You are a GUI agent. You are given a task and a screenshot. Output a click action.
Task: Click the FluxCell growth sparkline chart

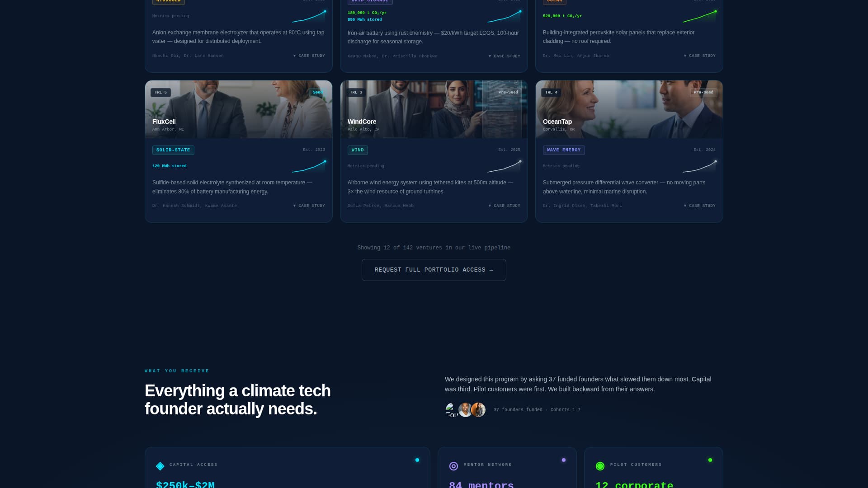[309, 166]
